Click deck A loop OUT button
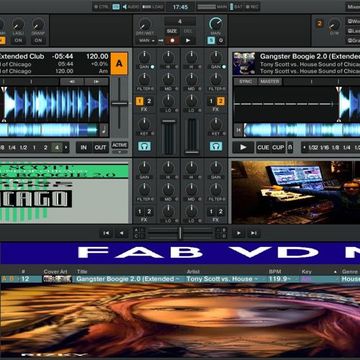360x360 pixels. click(x=100, y=147)
